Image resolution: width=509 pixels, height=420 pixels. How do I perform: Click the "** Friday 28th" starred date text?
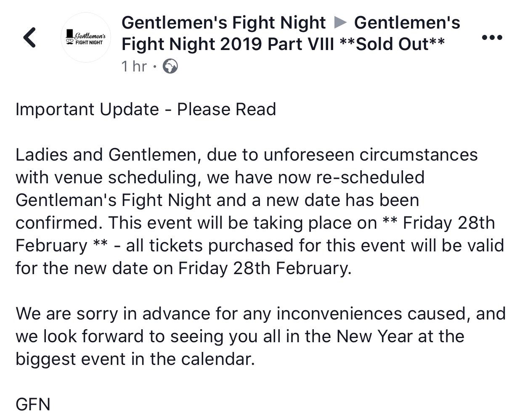point(439,223)
